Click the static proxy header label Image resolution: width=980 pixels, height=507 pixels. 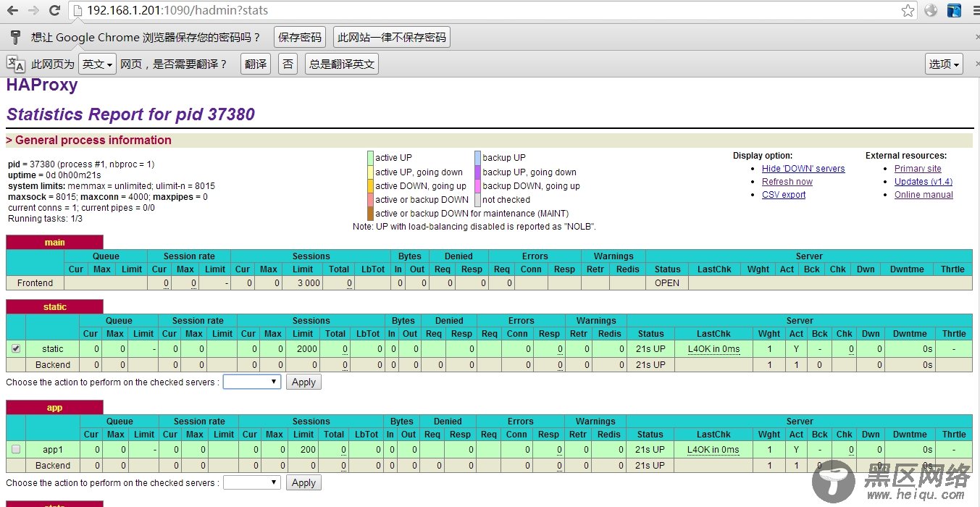coord(54,307)
